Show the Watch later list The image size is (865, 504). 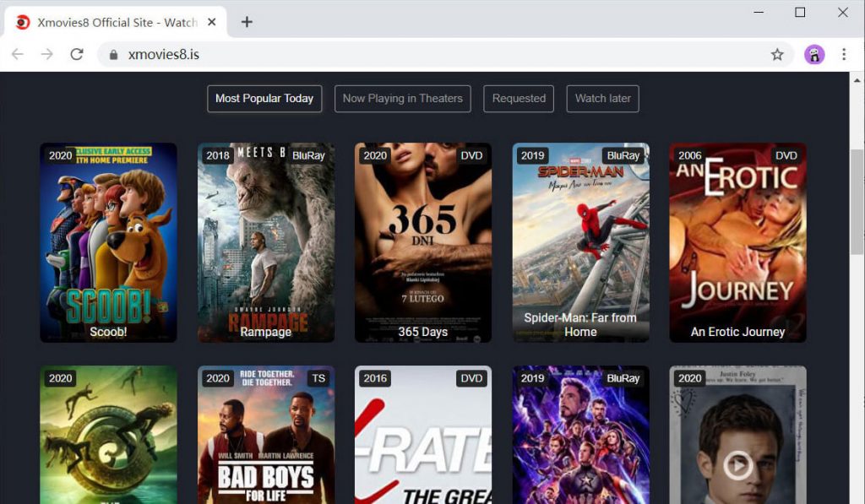tap(603, 99)
